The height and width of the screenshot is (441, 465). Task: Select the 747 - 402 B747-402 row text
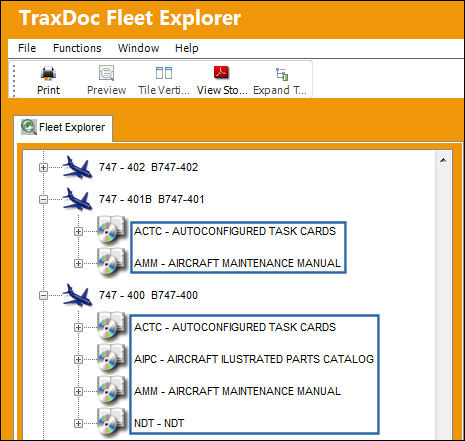(148, 167)
